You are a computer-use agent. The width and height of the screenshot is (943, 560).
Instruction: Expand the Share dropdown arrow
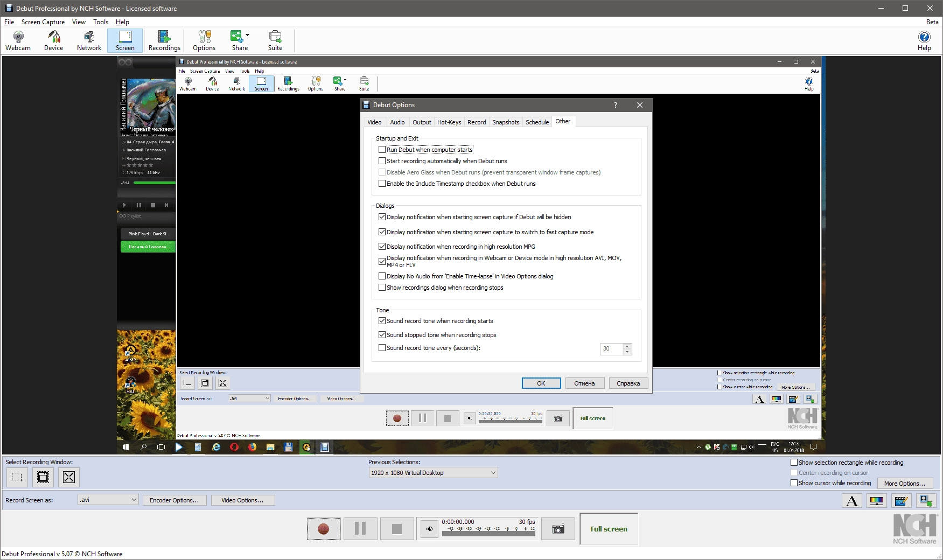248,35
